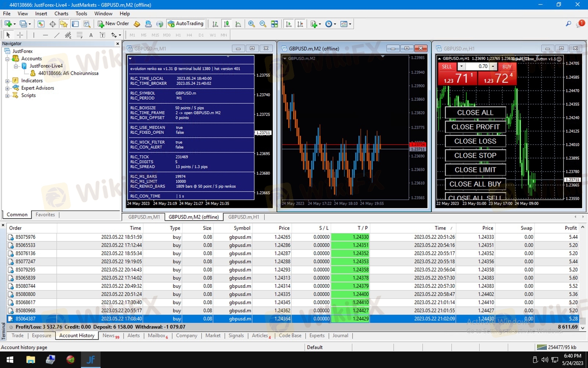
Task: Switch to the Trade tab in Terminal
Action: click(x=17, y=336)
